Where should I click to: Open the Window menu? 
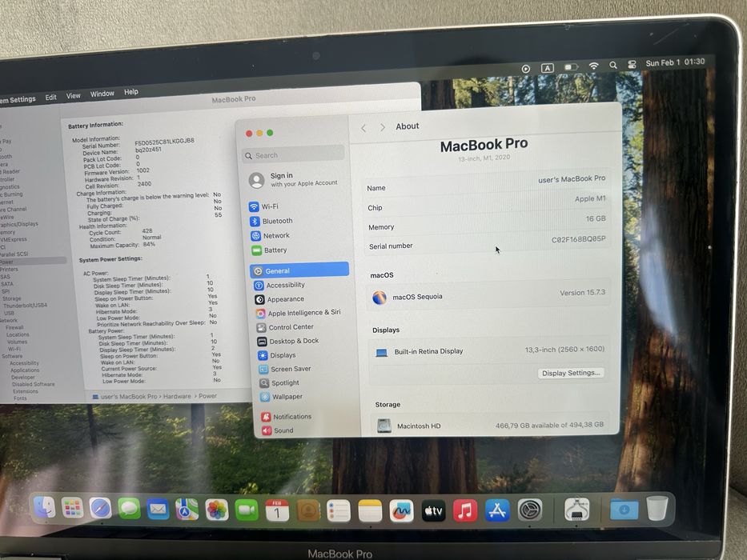coord(102,94)
